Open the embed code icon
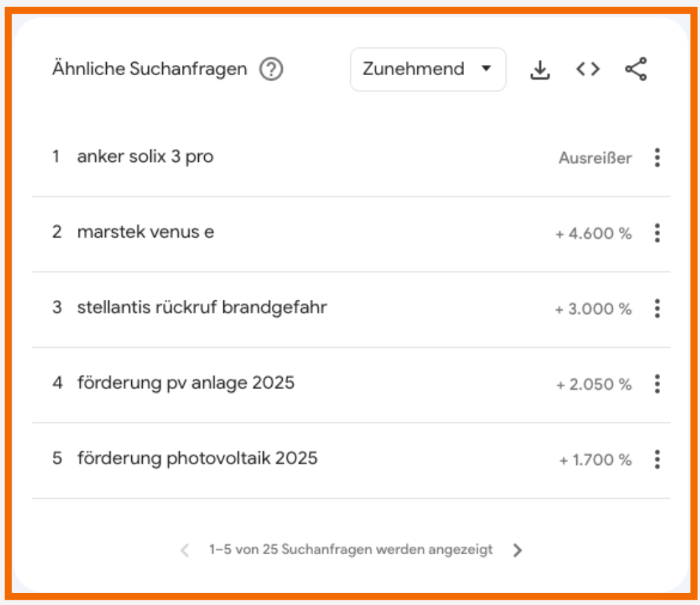This screenshot has height=605, width=700. point(588,69)
